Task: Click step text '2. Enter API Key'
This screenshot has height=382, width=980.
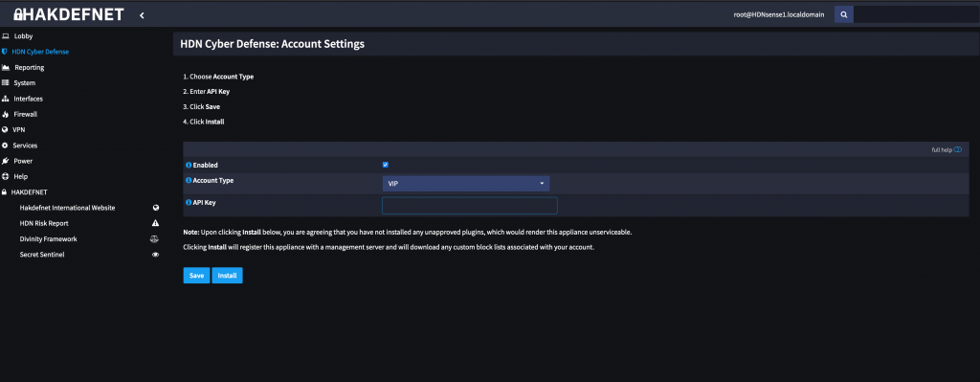Action: click(x=207, y=92)
